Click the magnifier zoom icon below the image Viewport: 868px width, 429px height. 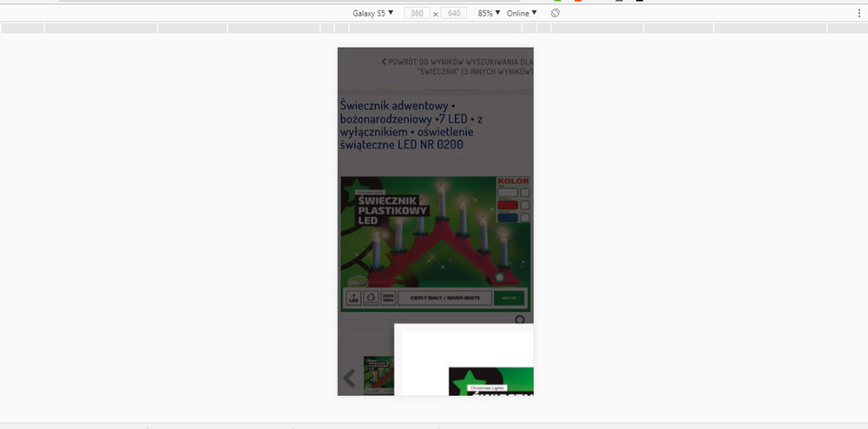point(520,320)
